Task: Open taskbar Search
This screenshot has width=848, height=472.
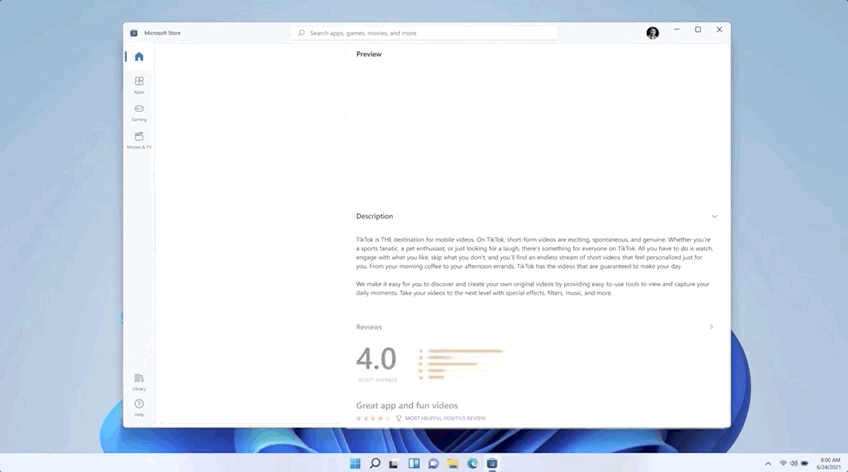Action: (375, 463)
